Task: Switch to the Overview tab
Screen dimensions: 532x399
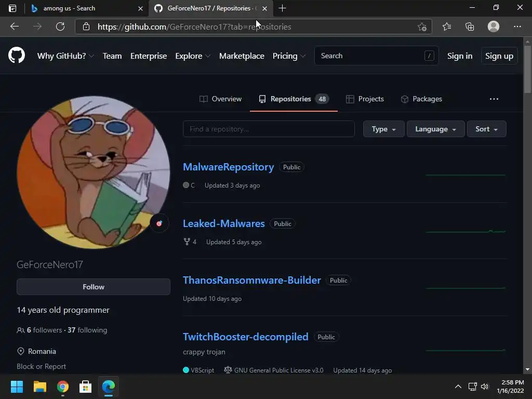Action: (220, 99)
